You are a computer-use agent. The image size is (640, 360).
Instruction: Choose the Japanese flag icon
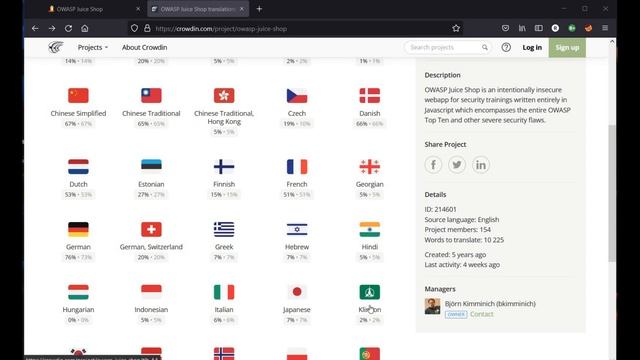[297, 292]
